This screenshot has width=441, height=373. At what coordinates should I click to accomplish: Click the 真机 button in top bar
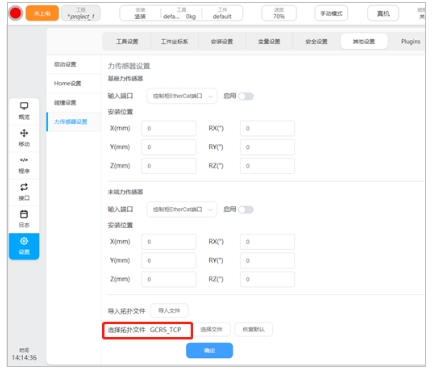pos(383,13)
